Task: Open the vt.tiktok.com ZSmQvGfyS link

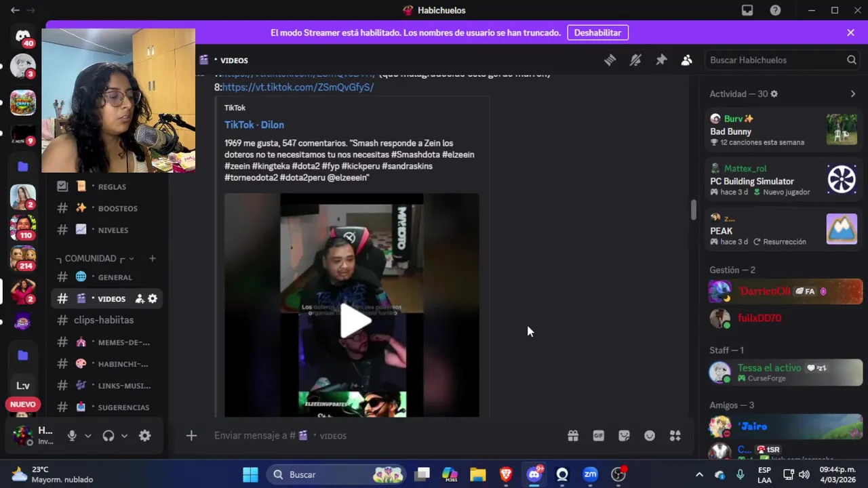Action: point(298,87)
